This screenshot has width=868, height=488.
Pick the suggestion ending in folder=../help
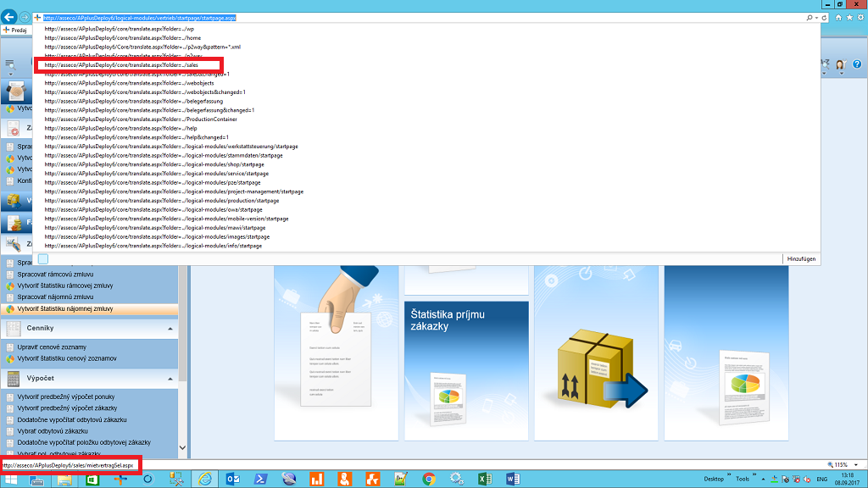(120, 129)
